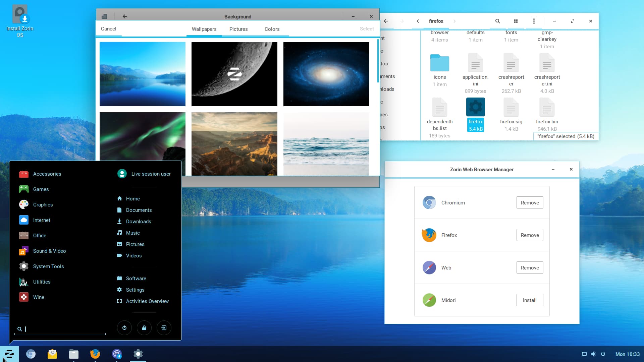Open System Tools category
644x362 pixels.
(x=41, y=266)
